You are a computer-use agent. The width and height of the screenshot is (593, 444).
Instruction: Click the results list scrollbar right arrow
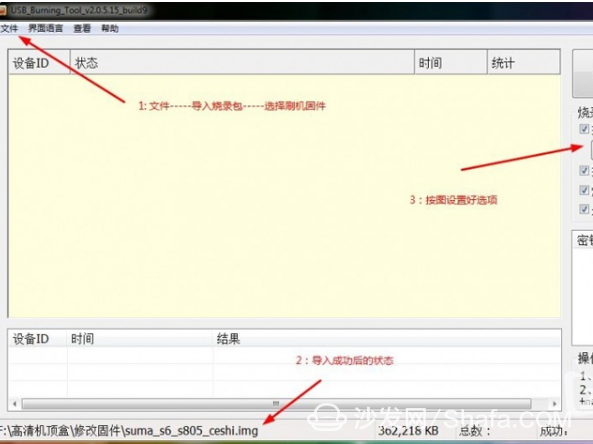pyautogui.click(x=554, y=404)
